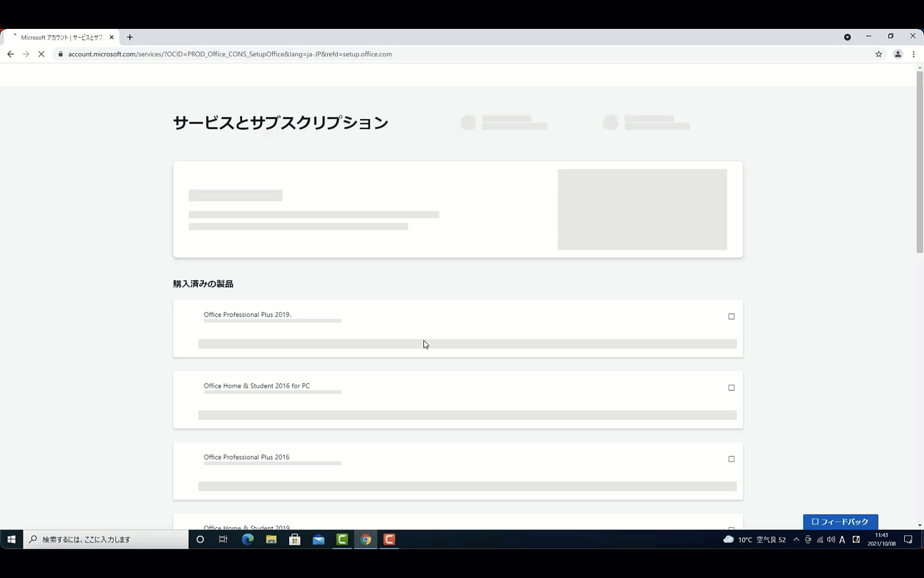Open the フィードバック button
This screenshot has width=924, height=578.
840,522
